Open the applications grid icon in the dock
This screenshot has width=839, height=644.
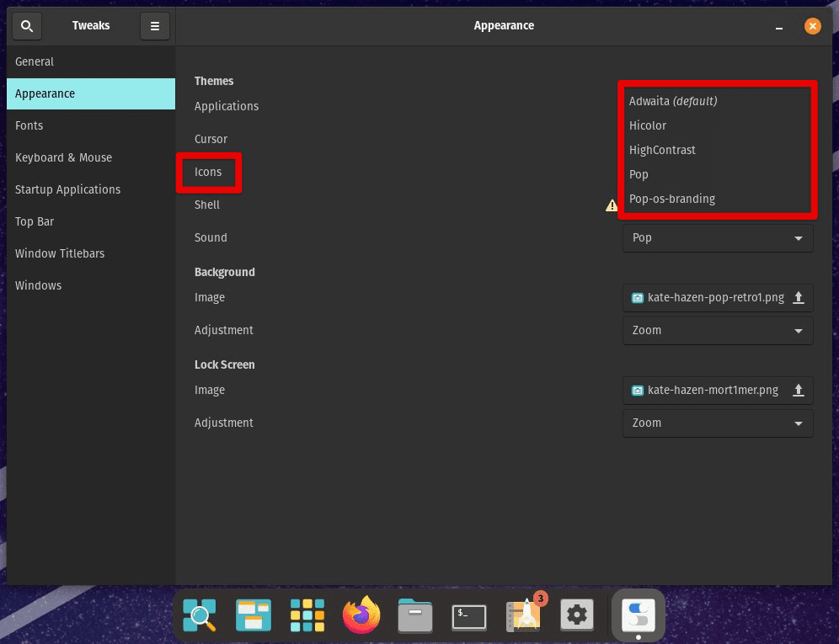pyautogui.click(x=307, y=615)
